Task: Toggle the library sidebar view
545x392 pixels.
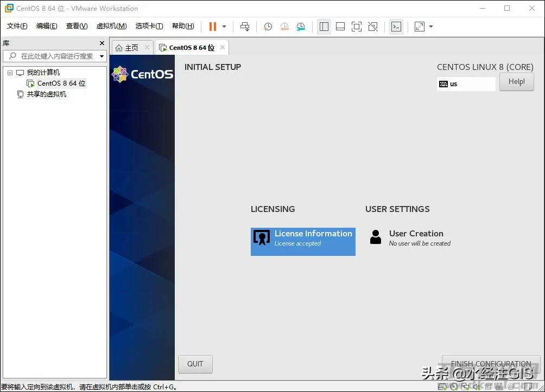Action: click(324, 27)
